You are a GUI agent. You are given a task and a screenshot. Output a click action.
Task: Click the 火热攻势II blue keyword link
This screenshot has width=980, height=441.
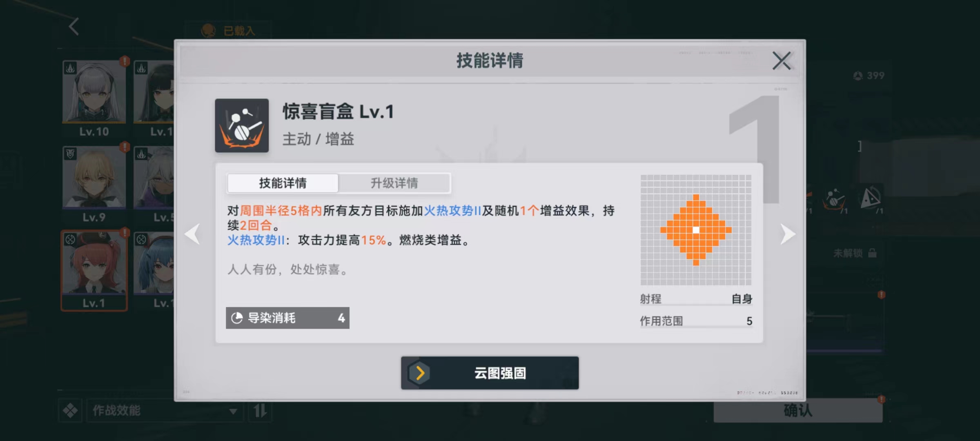pos(452,211)
